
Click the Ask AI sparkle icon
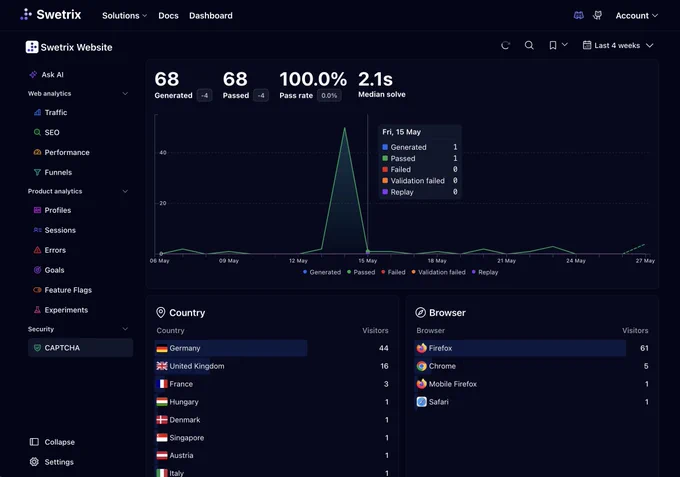click(x=33, y=75)
